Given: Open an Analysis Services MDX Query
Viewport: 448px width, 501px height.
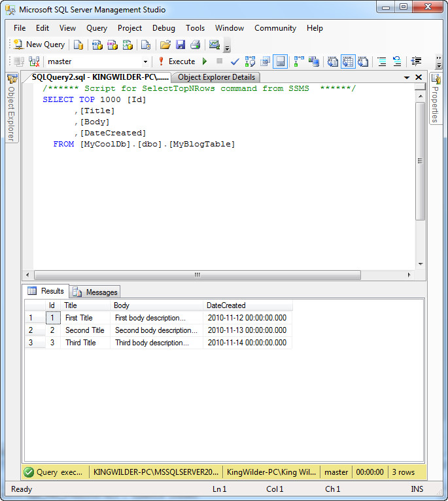Looking at the screenshot, I should point(97,44).
